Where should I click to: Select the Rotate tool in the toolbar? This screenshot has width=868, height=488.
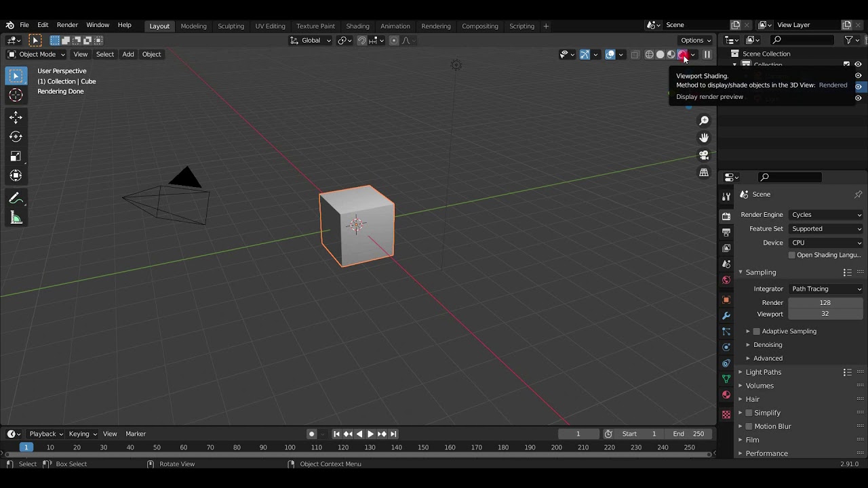pos(16,136)
